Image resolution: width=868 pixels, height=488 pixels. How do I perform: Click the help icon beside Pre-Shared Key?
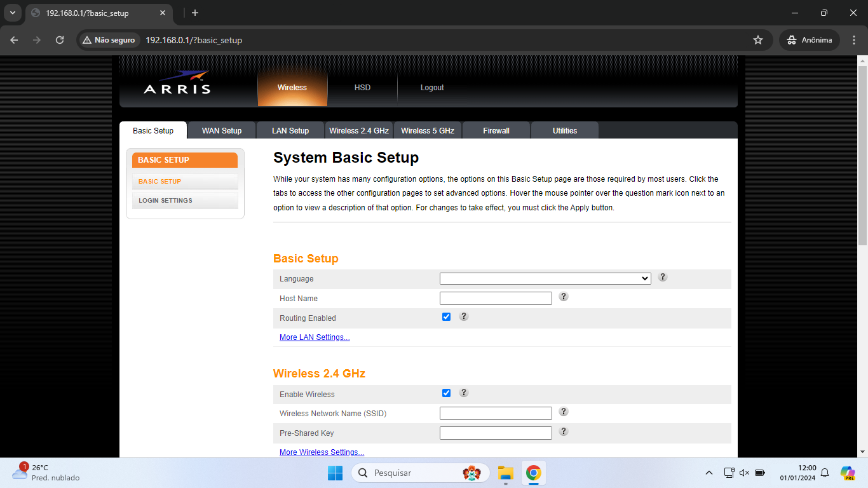click(564, 431)
